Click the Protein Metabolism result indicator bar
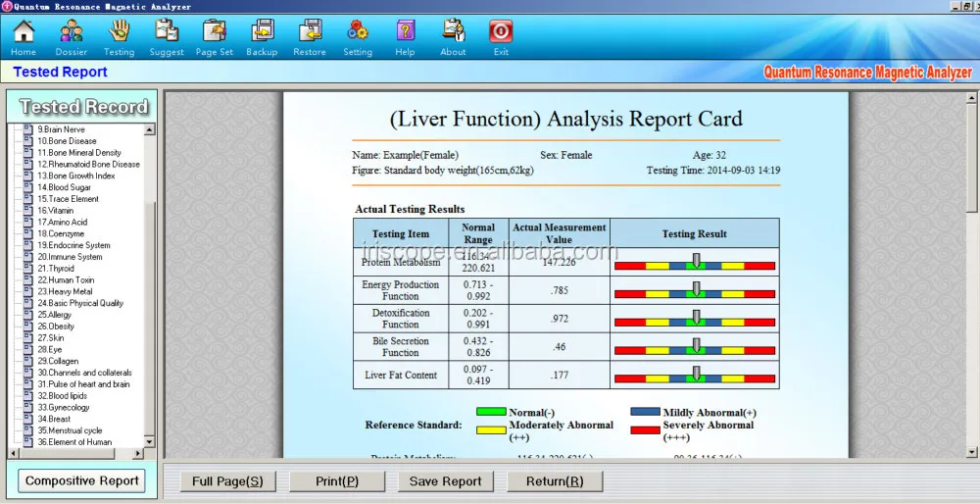 tap(694, 264)
